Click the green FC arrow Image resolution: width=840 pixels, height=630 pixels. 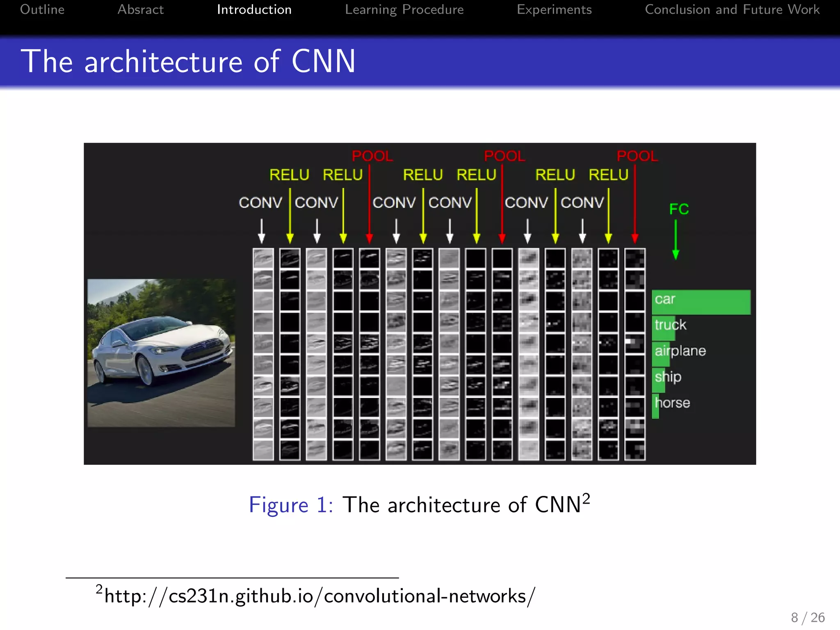click(676, 239)
